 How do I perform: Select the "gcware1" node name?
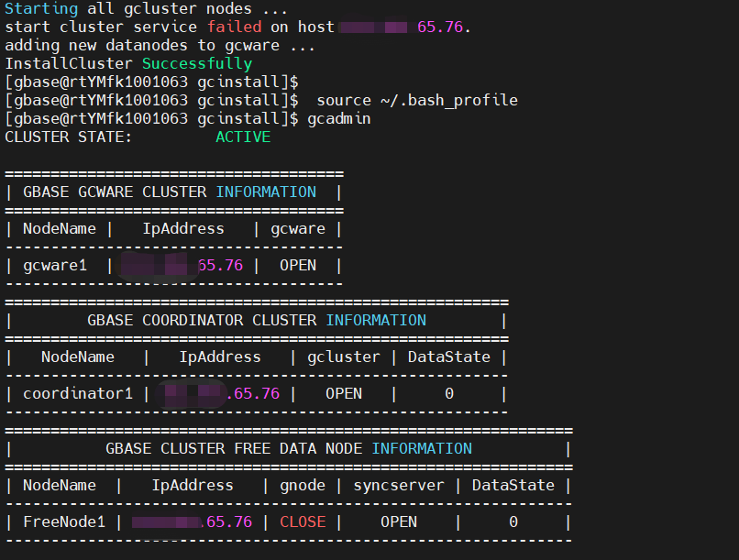click(55, 266)
